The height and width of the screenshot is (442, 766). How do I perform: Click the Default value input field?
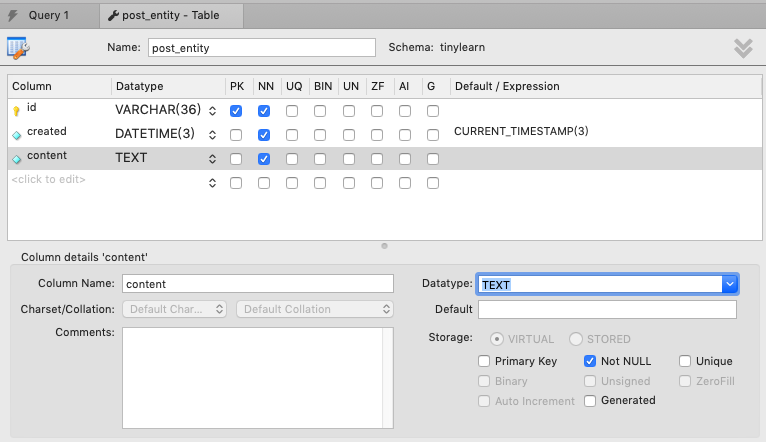(x=606, y=309)
